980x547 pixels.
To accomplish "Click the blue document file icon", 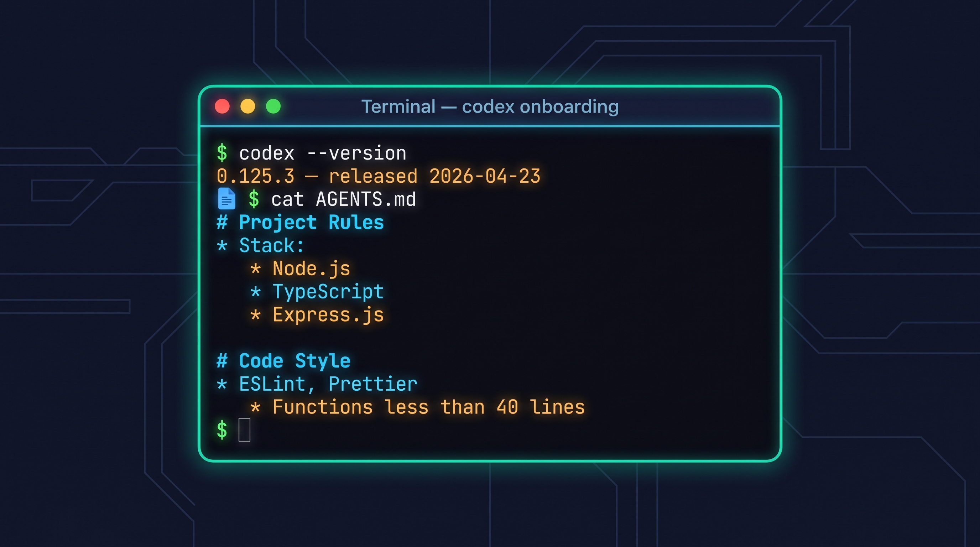I will coord(226,199).
